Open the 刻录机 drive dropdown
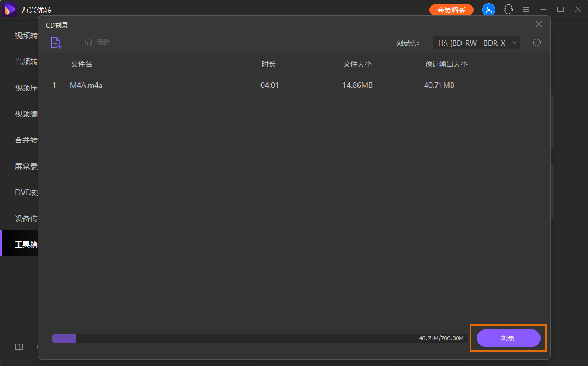 (x=476, y=43)
